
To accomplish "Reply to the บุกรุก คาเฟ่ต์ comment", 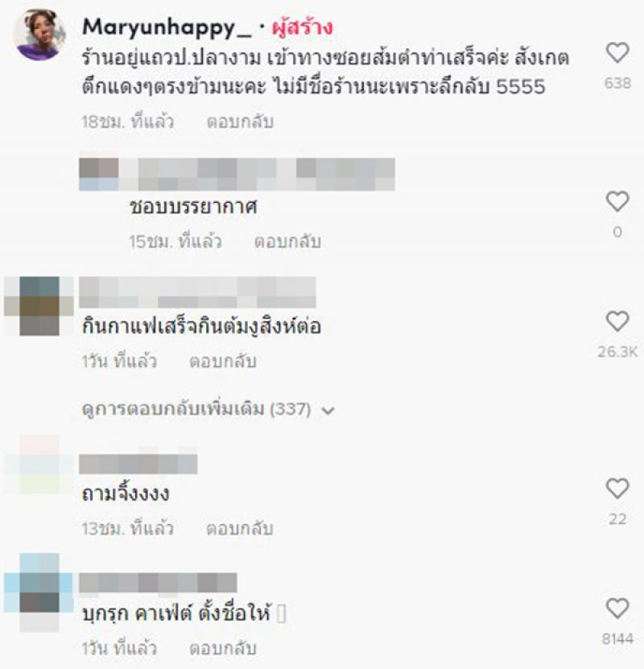I will pos(223,649).
